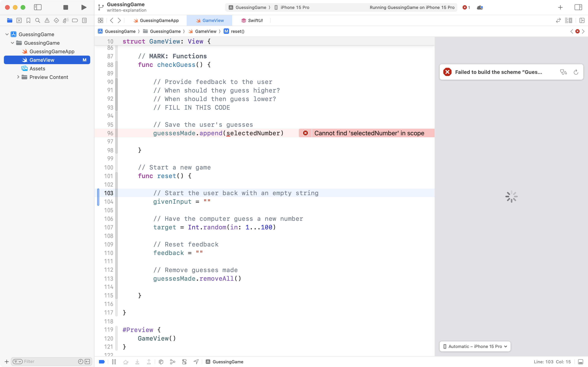Stop the running GuessingGame app

point(65,7)
